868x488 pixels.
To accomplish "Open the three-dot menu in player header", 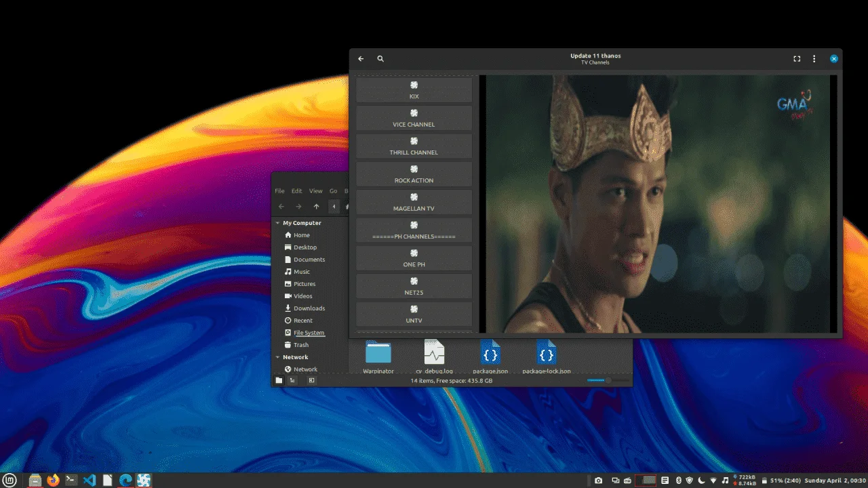I will 814,59.
